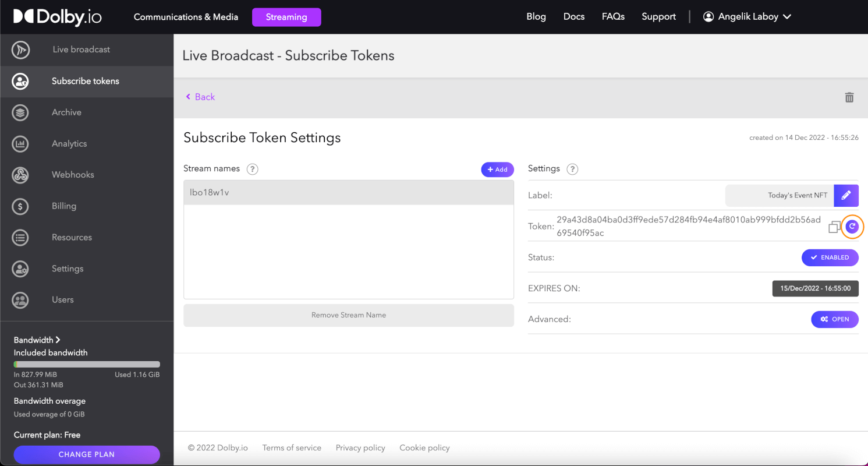Toggle the ENABLED status switch
This screenshot has height=466, width=868.
(x=830, y=257)
